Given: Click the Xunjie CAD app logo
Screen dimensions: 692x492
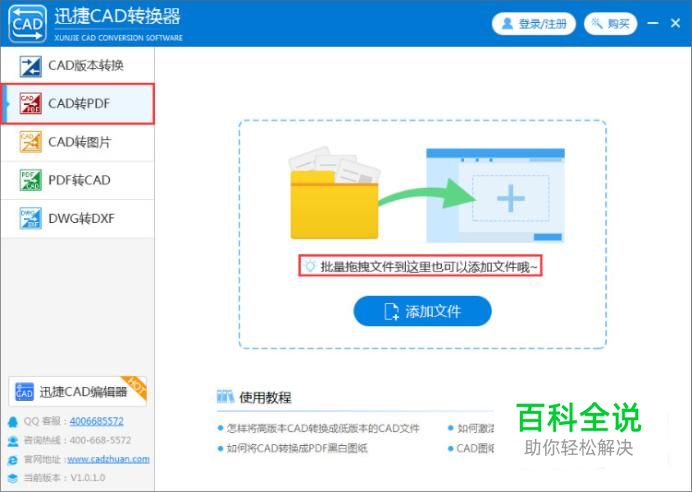Looking at the screenshot, I should click(27, 23).
